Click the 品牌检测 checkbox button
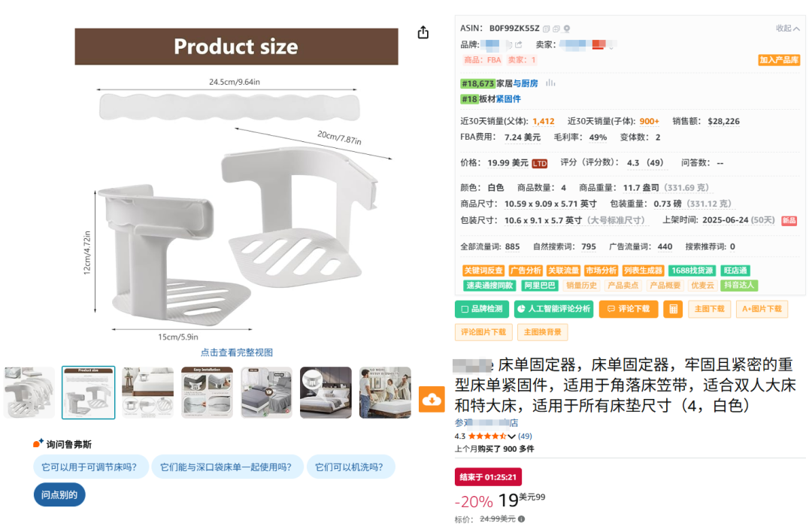Viewport: 812px width, 532px height. click(482, 309)
